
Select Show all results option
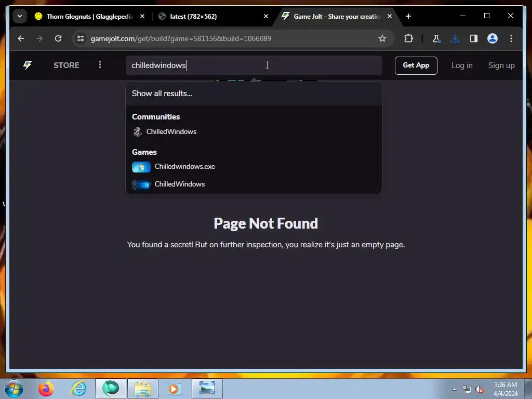click(254, 94)
